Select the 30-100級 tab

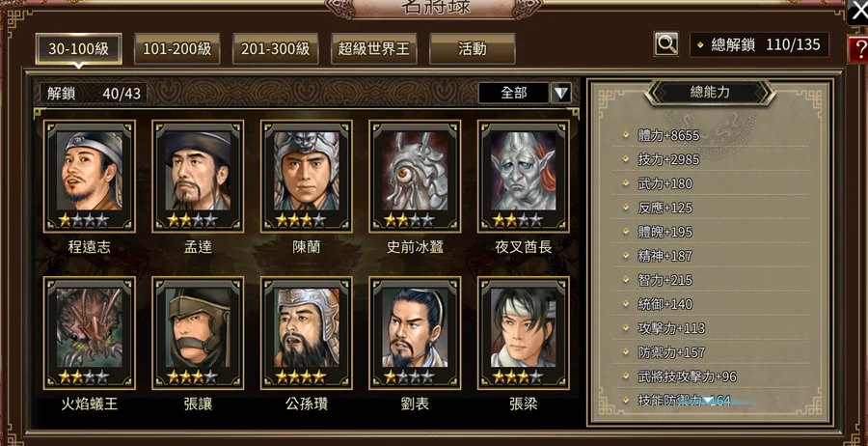pyautogui.click(x=79, y=49)
